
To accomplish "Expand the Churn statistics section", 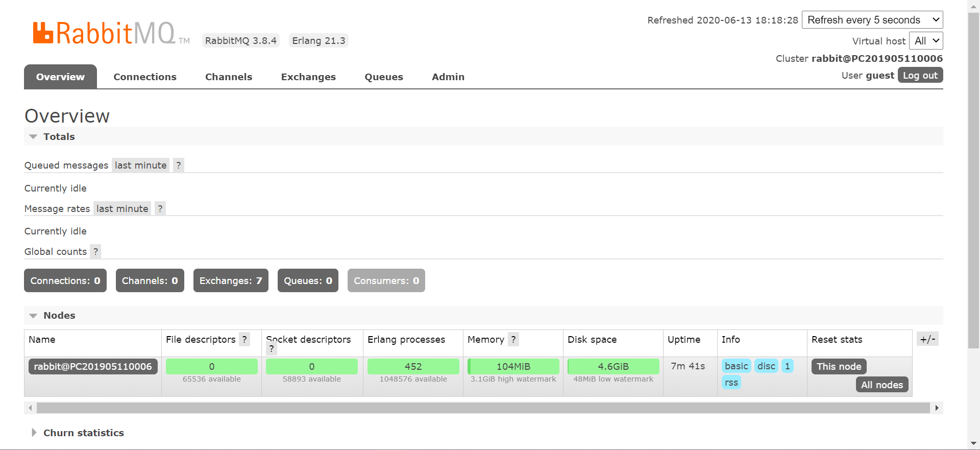I will click(78, 433).
